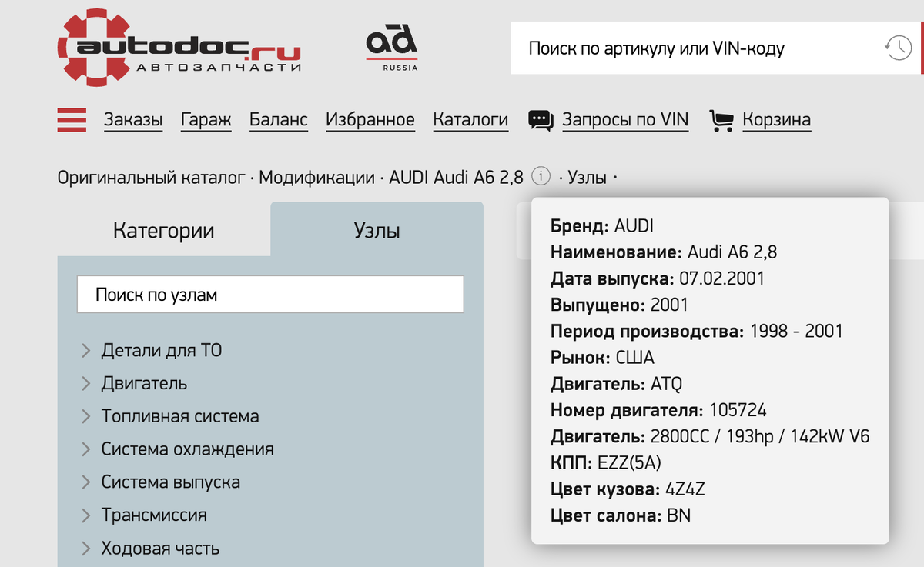Expand Ходовая часть chevron
The height and width of the screenshot is (567, 924).
pyautogui.click(x=85, y=549)
